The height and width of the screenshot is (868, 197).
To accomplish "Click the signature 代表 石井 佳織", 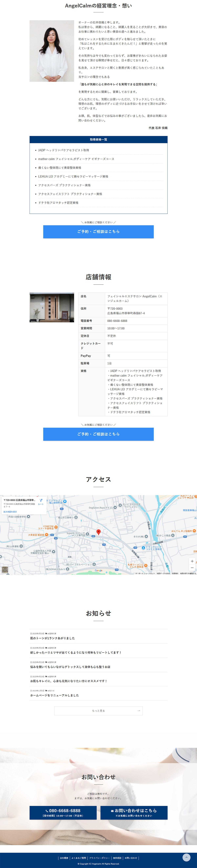I will 158,128.
